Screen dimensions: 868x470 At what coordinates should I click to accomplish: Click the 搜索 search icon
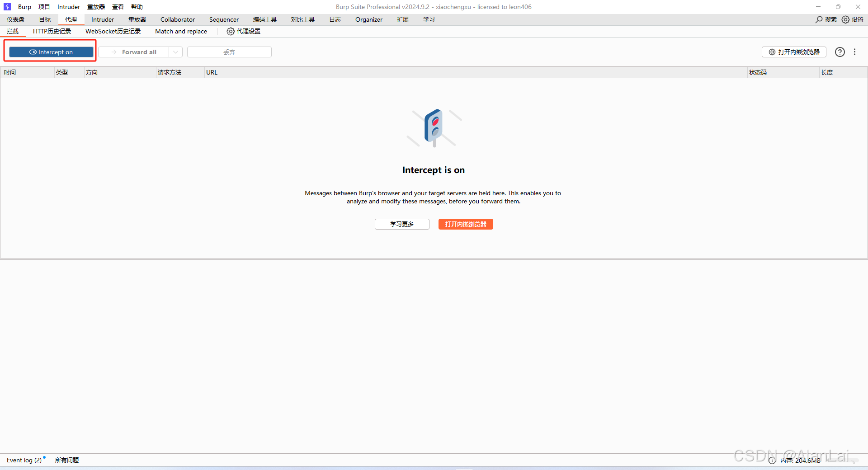(x=819, y=19)
